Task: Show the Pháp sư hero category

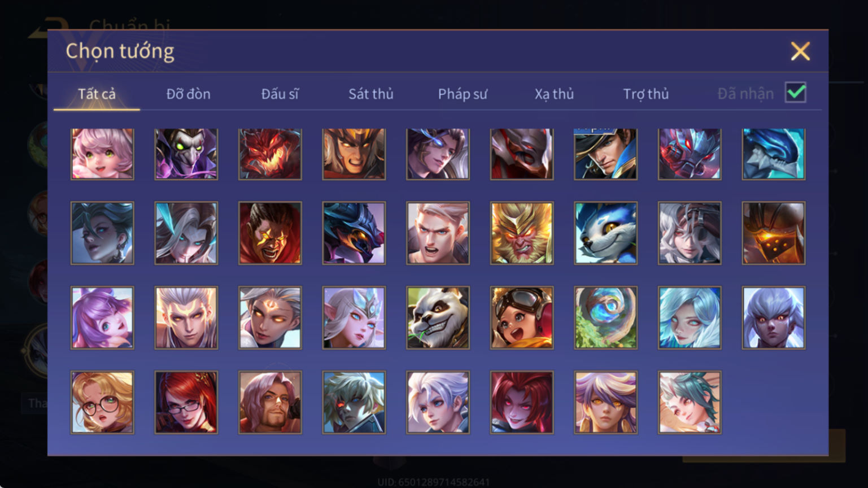Action: [463, 94]
